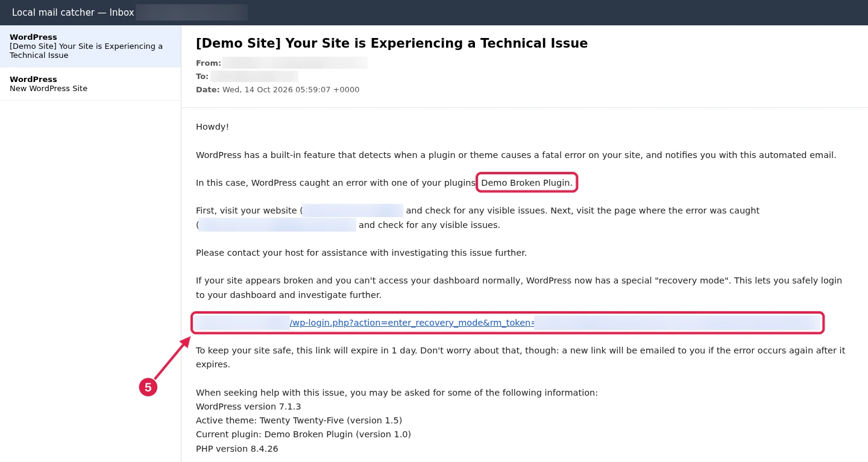Click the recovery mode explanation paragraph

[x=519, y=288]
